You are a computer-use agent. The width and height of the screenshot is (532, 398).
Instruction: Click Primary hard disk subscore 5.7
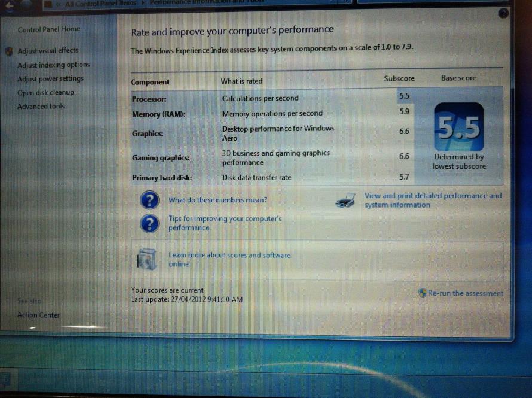point(404,177)
